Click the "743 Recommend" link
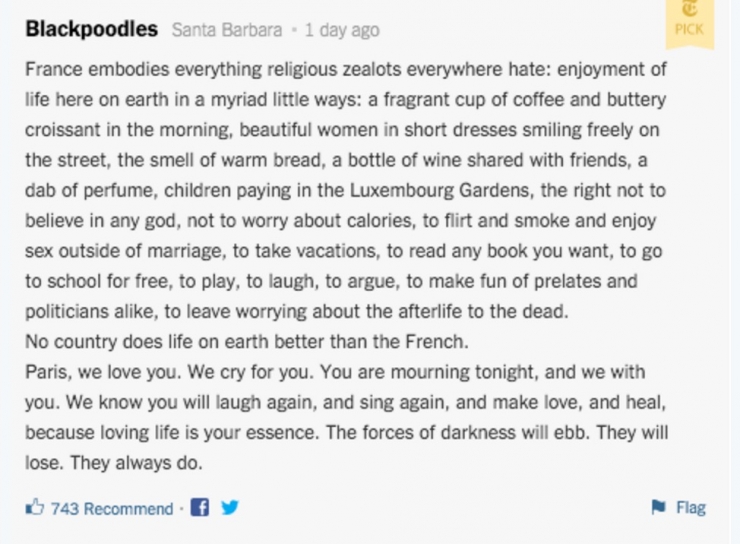 pyautogui.click(x=112, y=509)
